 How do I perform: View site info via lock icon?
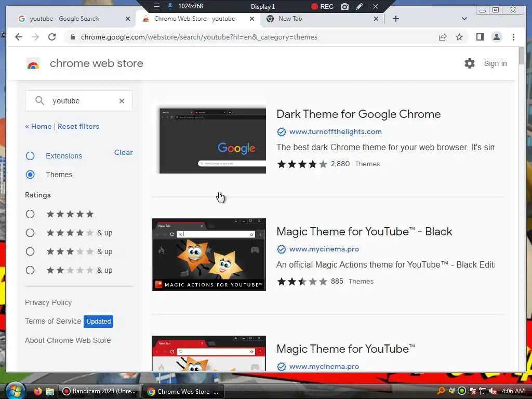coord(73,37)
